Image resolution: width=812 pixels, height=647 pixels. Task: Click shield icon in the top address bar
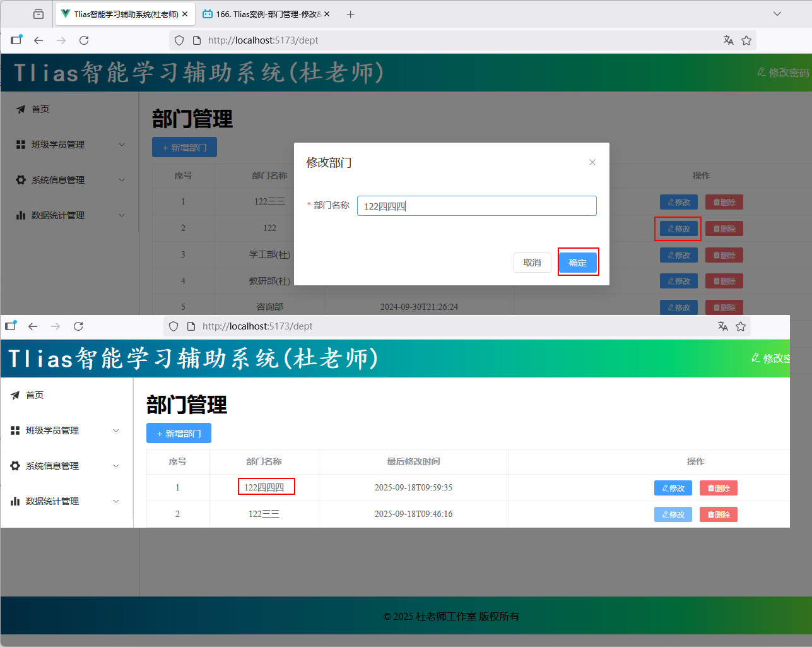[179, 40]
